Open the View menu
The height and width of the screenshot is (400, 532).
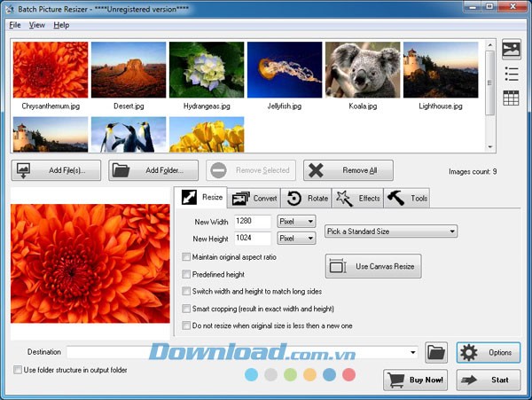36,25
